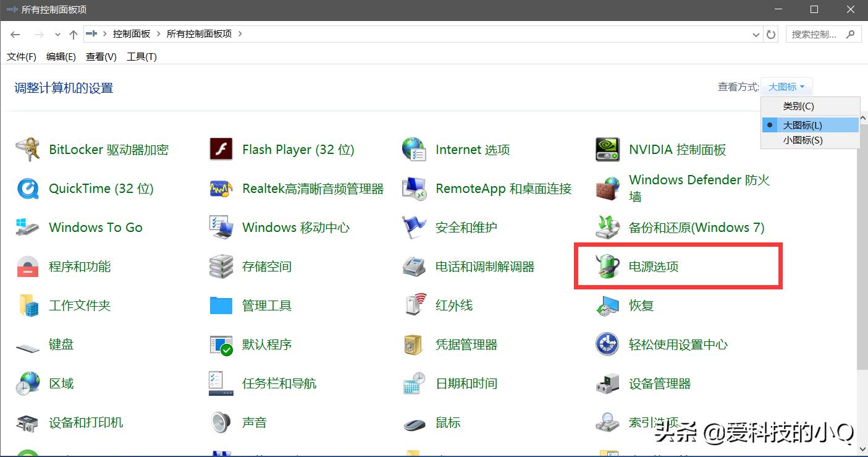This screenshot has width=868, height=457.
Task: Open Windows Defender 防火墙 icon
Action: pos(607,189)
